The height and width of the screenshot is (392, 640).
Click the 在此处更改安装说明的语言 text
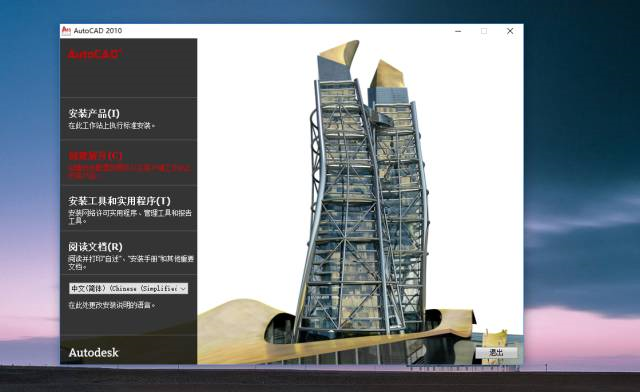(x=111, y=305)
